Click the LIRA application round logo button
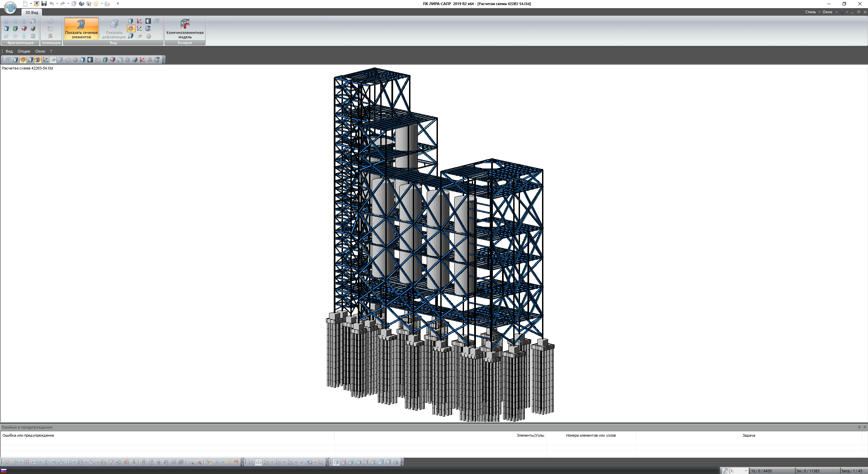 point(10,7)
